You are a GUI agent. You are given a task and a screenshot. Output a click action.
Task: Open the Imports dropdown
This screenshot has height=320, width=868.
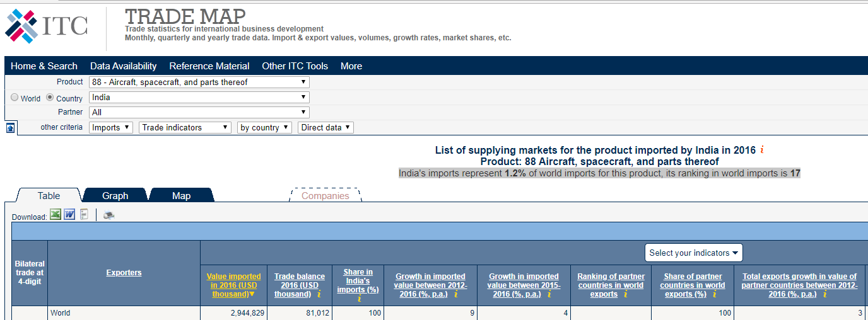111,127
